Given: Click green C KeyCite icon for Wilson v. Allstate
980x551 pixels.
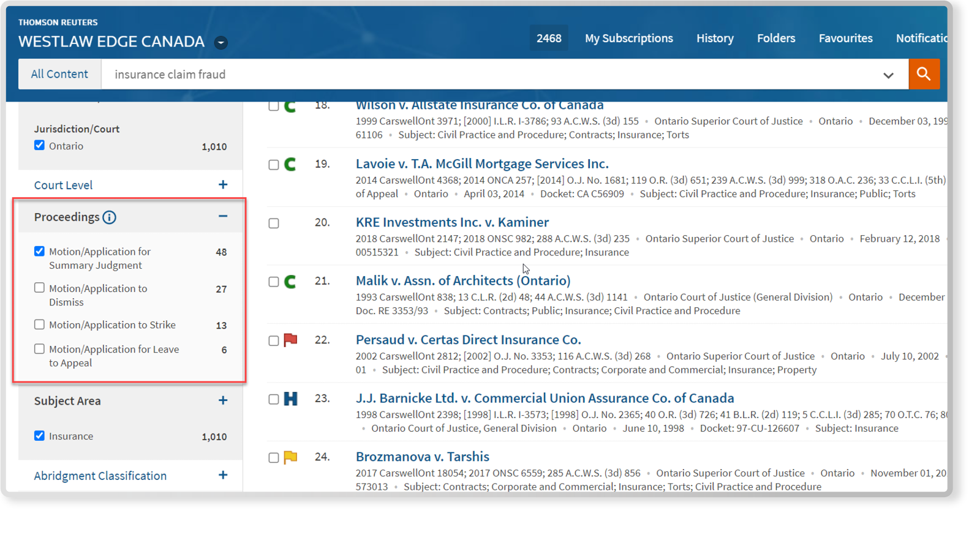Looking at the screenshot, I should pos(290,107).
